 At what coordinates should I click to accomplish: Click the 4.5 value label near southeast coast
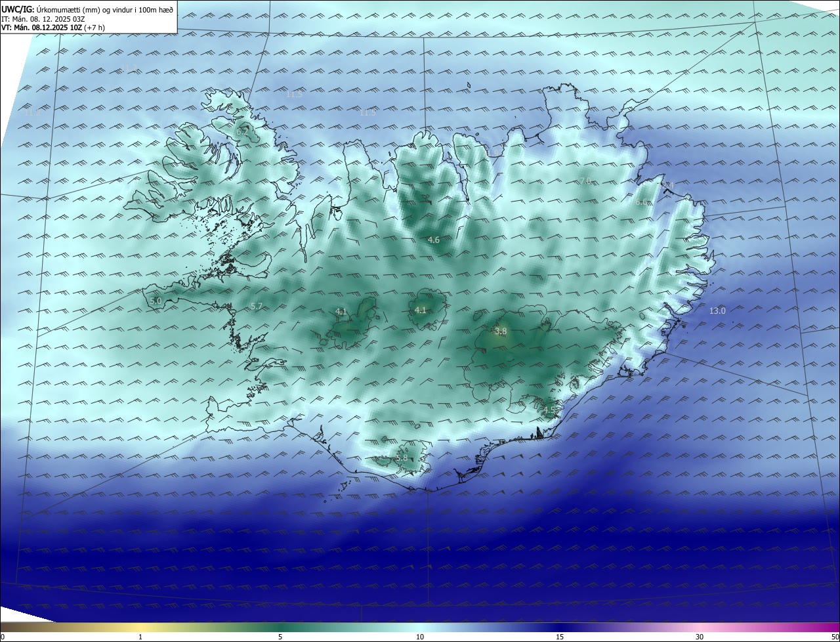click(549, 410)
